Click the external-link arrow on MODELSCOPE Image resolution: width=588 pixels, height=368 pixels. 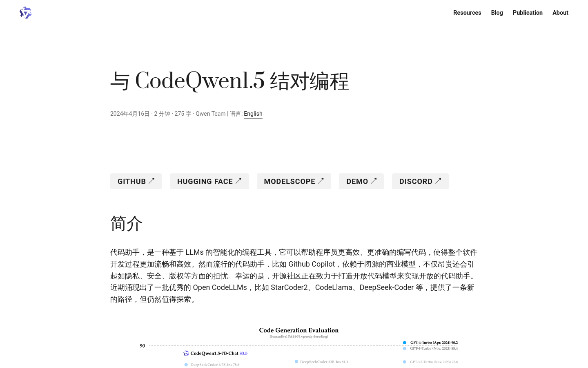pos(321,180)
